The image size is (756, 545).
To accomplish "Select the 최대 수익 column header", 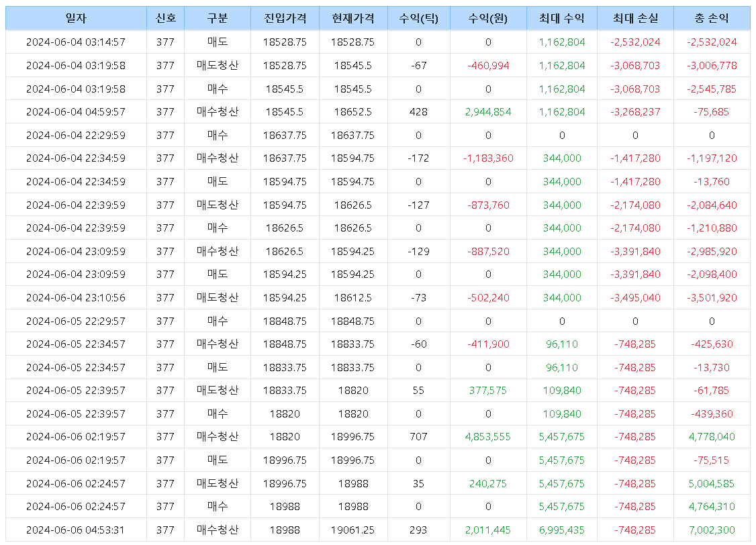I will pos(562,19).
